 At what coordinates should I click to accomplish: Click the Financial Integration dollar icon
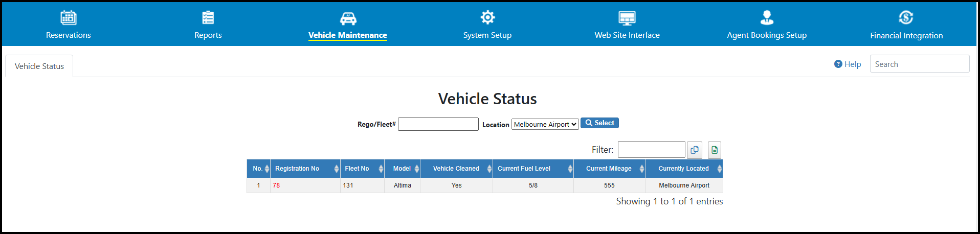pyautogui.click(x=906, y=18)
